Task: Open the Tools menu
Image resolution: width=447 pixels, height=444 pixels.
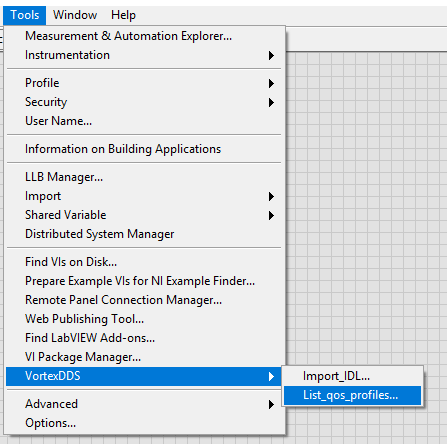Action: click(x=25, y=15)
